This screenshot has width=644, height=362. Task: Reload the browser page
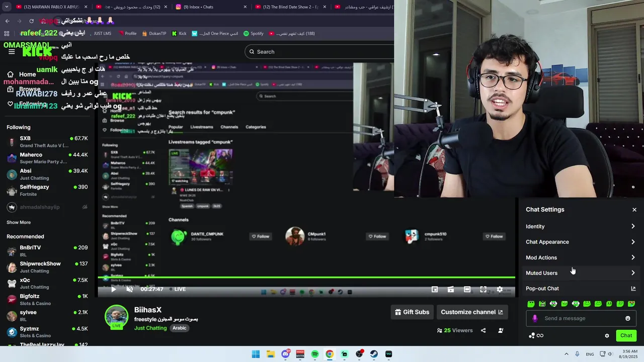click(x=31, y=21)
